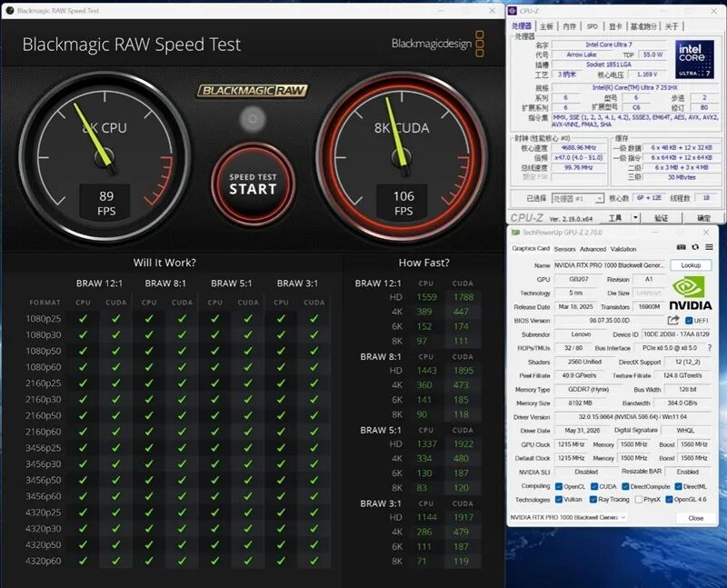Screen dimensions: 727x588
Task: Click the Driver Version field in GPU-Z
Action: (x=632, y=417)
